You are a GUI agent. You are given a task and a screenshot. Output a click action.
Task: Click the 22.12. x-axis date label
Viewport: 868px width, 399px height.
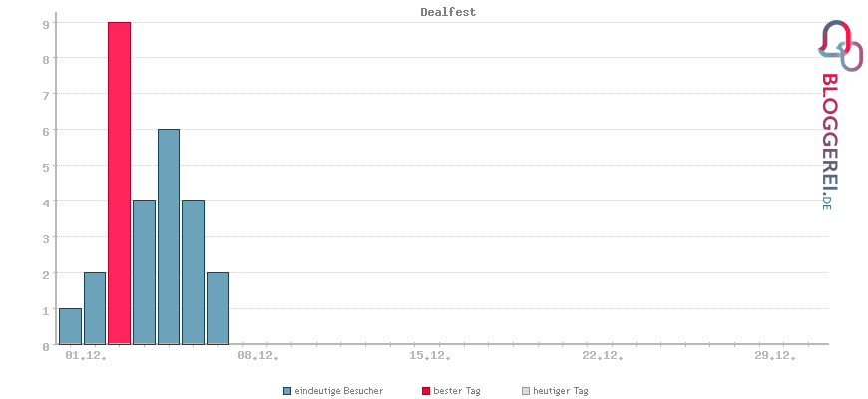[x=603, y=355]
